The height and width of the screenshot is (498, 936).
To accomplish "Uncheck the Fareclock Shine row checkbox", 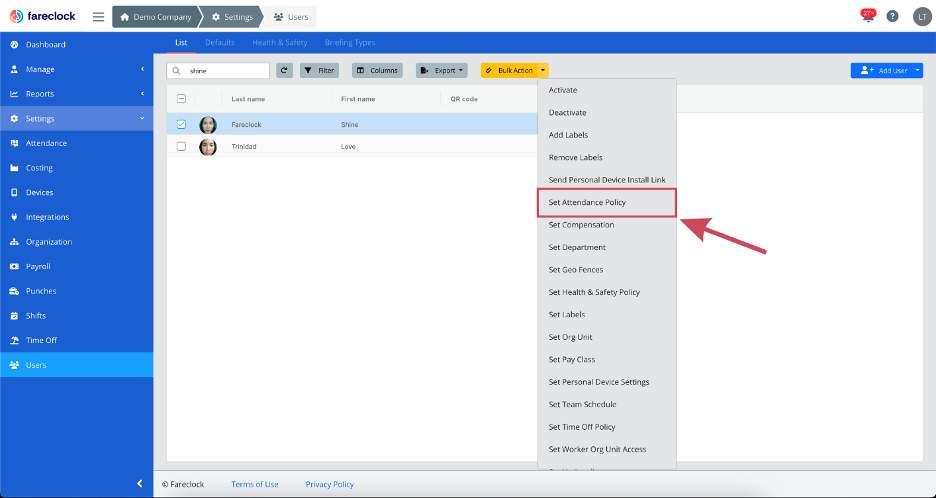I will tap(181, 124).
